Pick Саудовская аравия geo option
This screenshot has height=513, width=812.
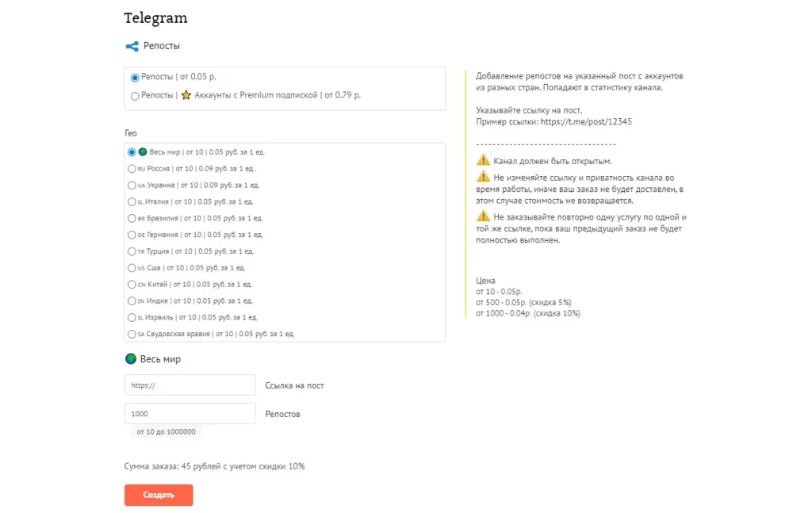point(132,335)
